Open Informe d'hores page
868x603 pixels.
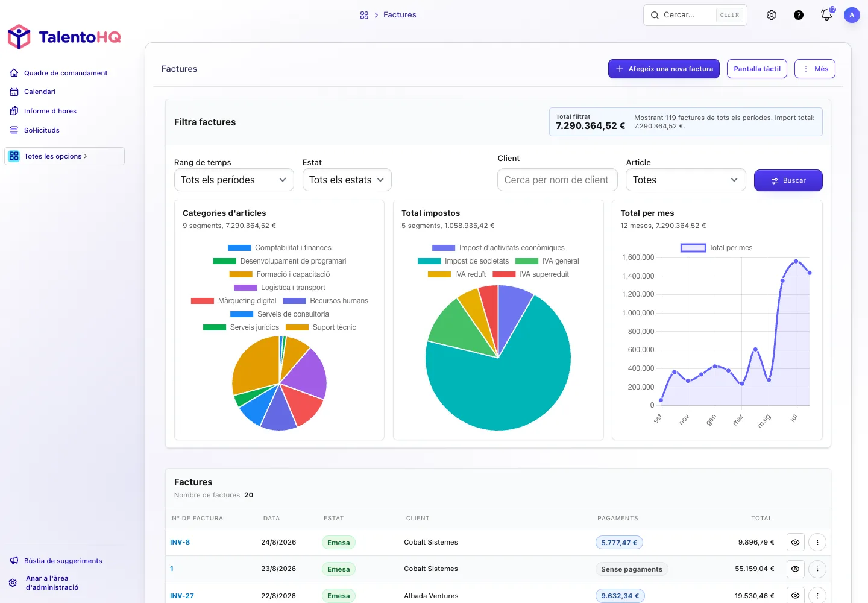pos(50,111)
